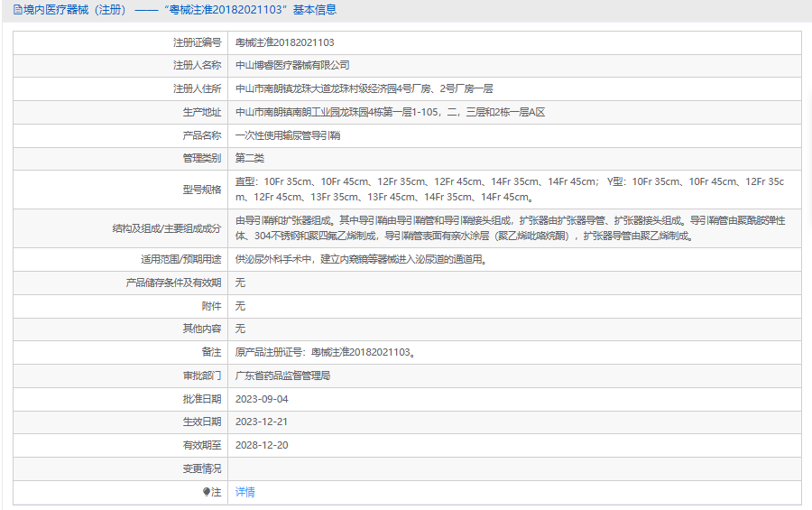Click 无 in 产品储存条件及有效期 row
The height and width of the screenshot is (510, 812).
(240, 283)
